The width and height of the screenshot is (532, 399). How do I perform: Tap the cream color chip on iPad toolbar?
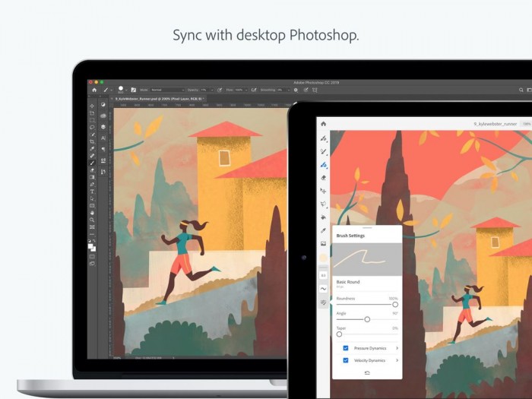[x=323, y=258]
